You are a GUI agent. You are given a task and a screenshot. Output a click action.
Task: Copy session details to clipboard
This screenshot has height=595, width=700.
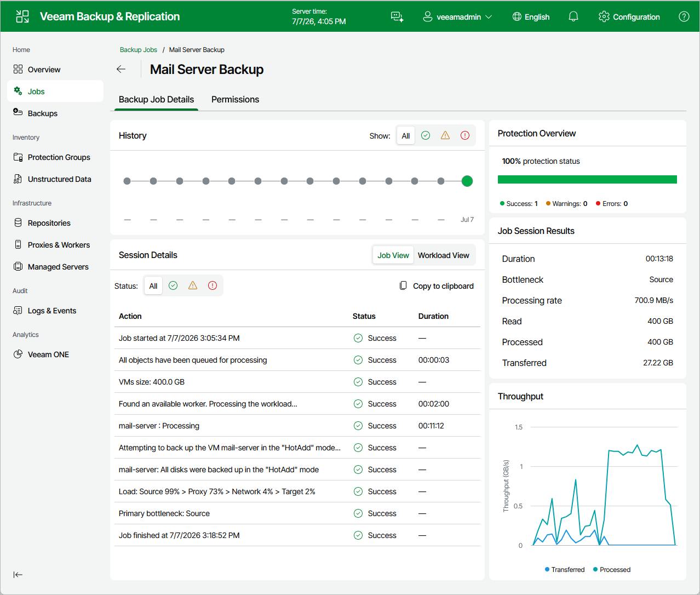pyautogui.click(x=437, y=286)
